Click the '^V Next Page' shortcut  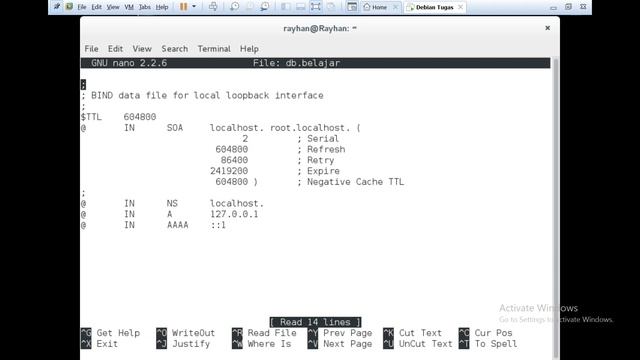coord(340,344)
